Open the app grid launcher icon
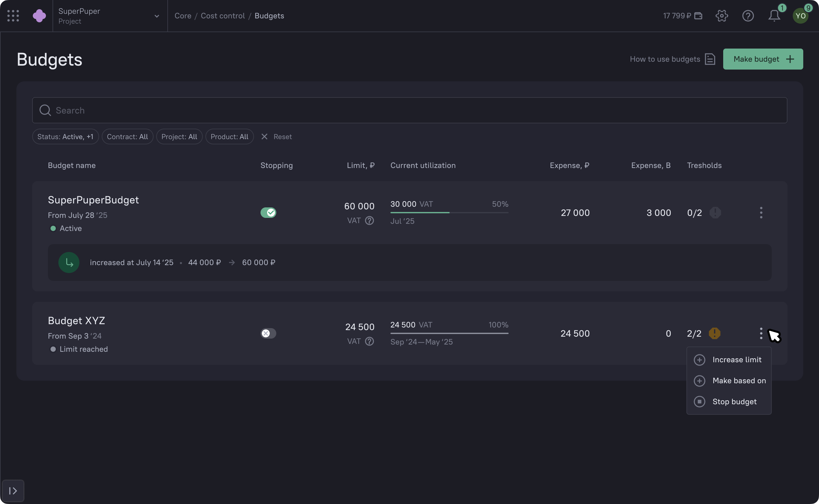The width and height of the screenshot is (819, 504). tap(13, 16)
